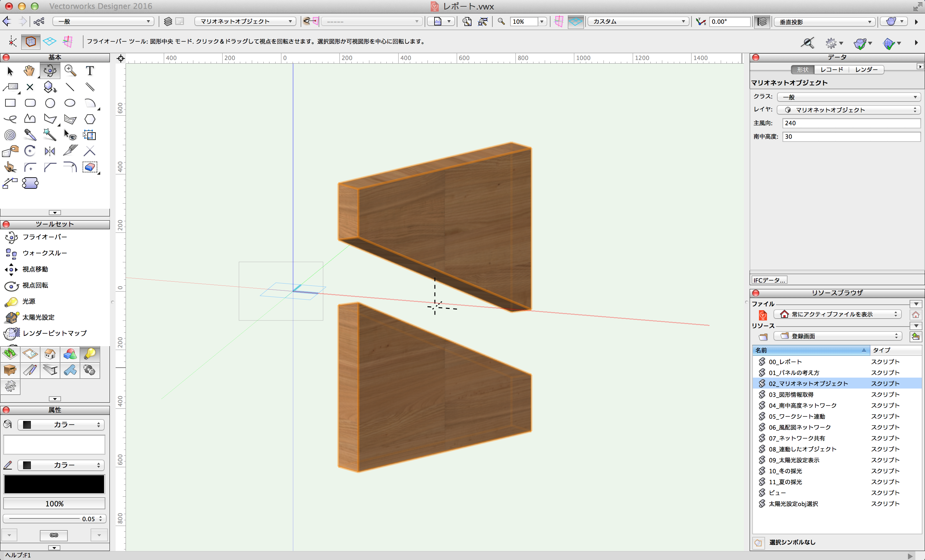Select the Pan hand tool
The width and height of the screenshot is (925, 560).
click(x=29, y=71)
